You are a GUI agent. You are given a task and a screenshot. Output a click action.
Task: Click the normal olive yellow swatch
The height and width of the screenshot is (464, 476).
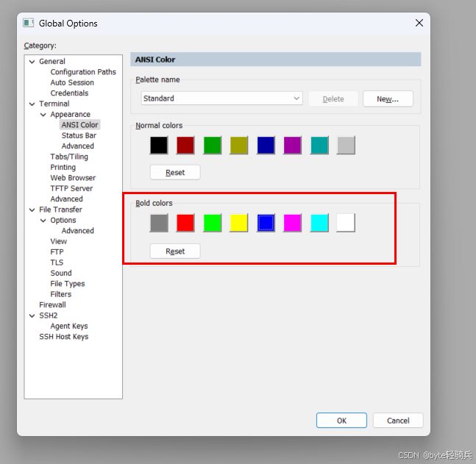pyautogui.click(x=239, y=145)
